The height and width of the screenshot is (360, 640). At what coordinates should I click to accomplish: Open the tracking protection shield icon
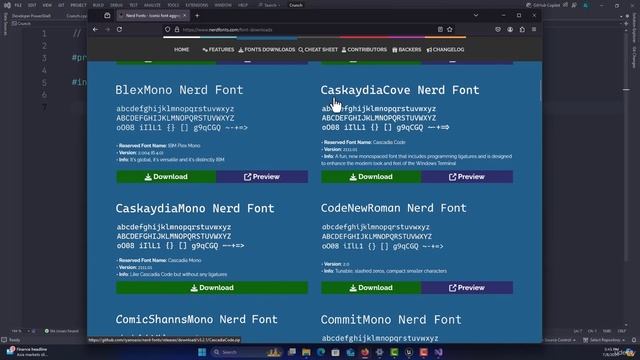[167, 29]
